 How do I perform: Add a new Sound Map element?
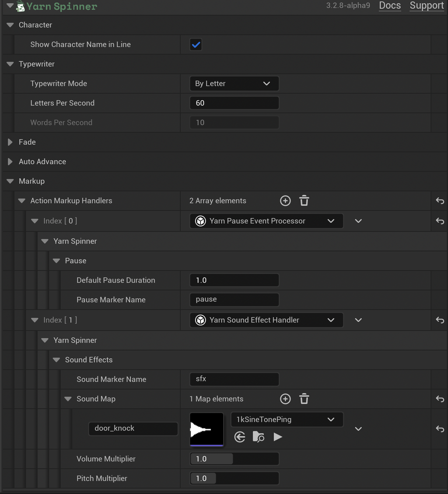tap(285, 399)
